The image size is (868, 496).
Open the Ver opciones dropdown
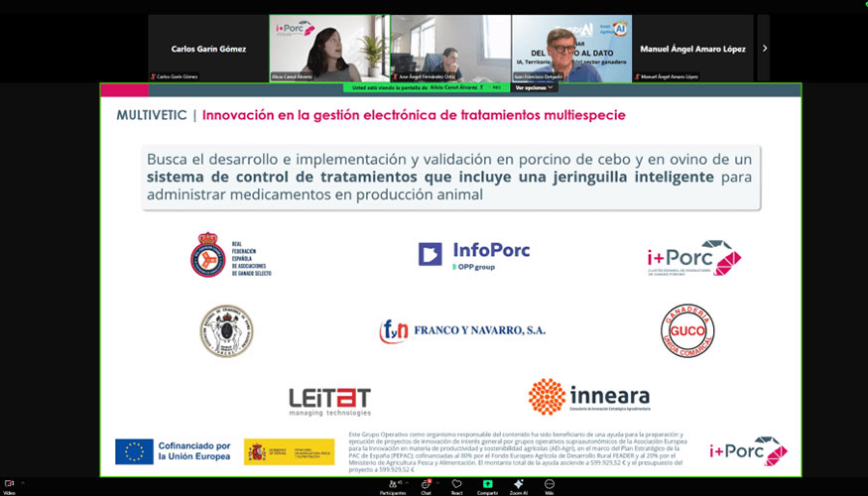click(535, 87)
